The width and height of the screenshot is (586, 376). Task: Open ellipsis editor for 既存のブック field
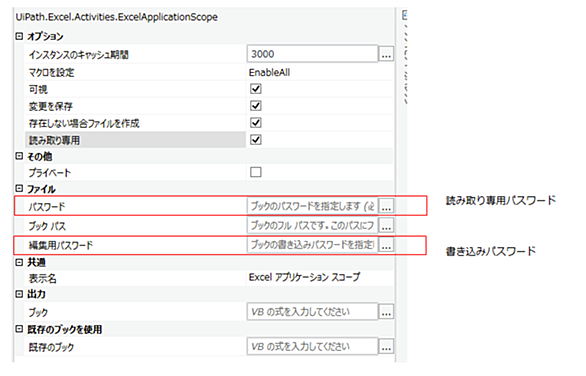(386, 347)
